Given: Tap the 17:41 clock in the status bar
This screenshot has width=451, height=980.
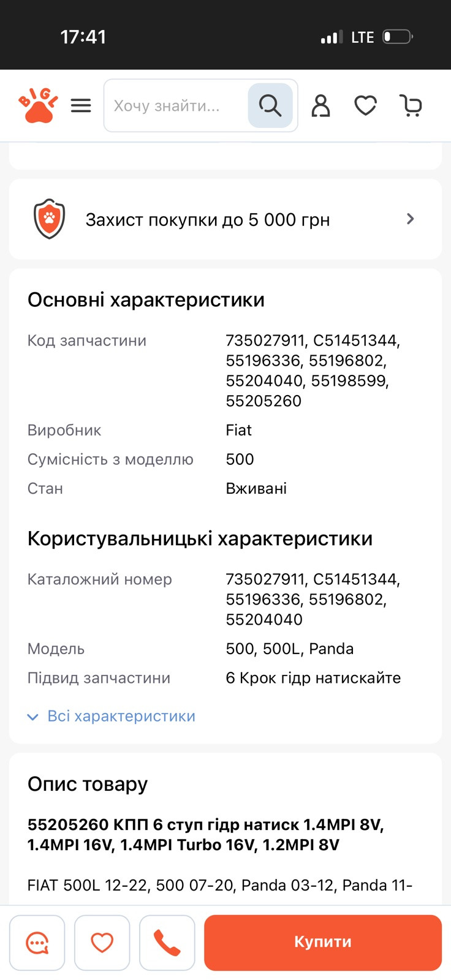Looking at the screenshot, I should pos(83,37).
